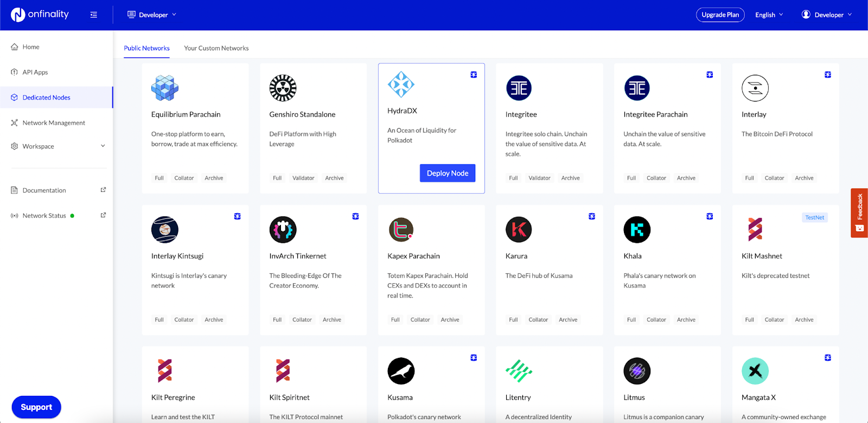
Task: Click the Archive tag on Equilibrium Parachain
Action: (x=214, y=178)
